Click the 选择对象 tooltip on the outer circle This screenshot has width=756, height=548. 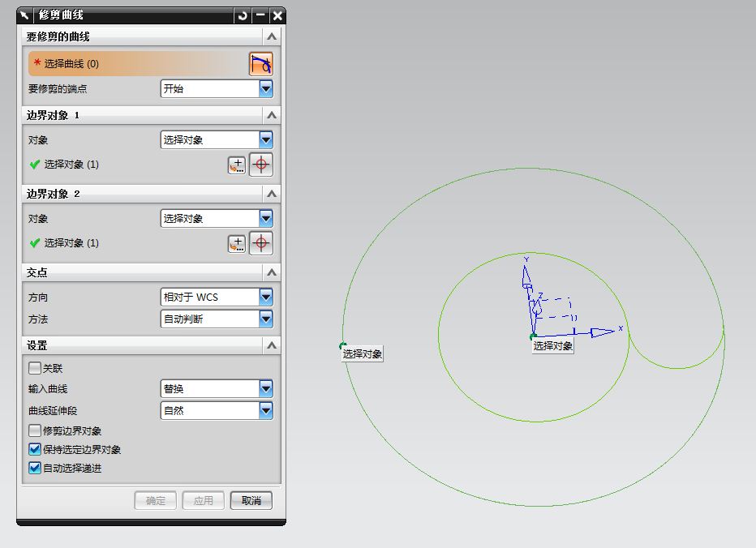[362, 353]
